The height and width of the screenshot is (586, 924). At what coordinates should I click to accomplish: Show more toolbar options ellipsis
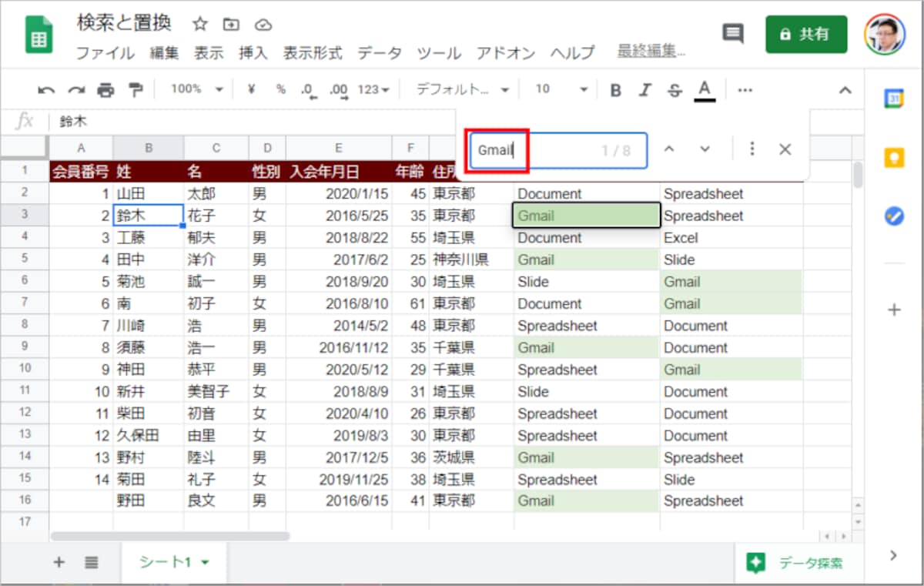[x=745, y=90]
